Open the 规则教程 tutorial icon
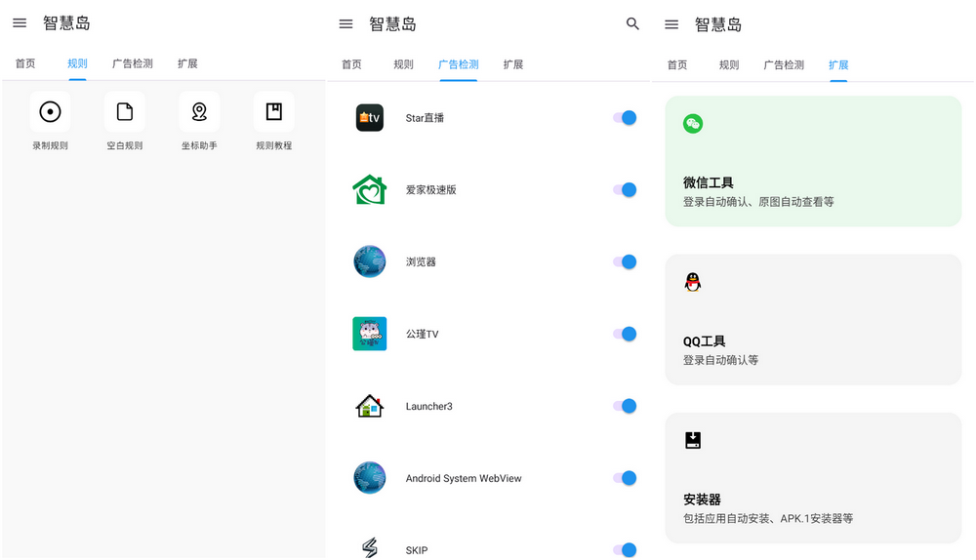 274,112
